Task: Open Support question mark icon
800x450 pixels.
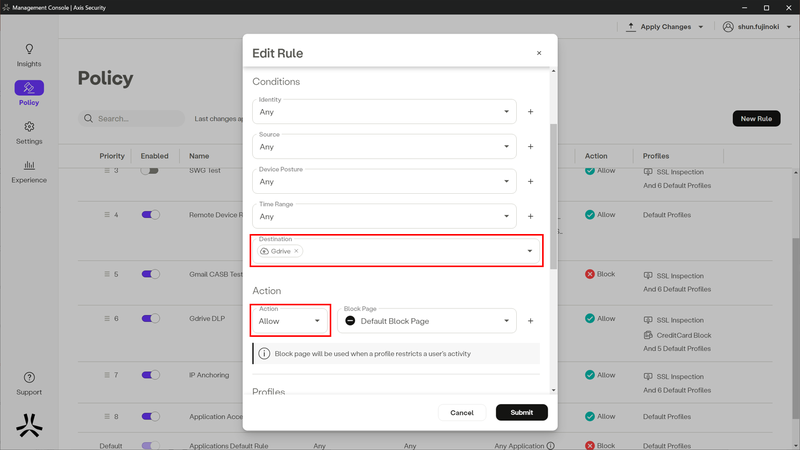Action: [x=29, y=378]
